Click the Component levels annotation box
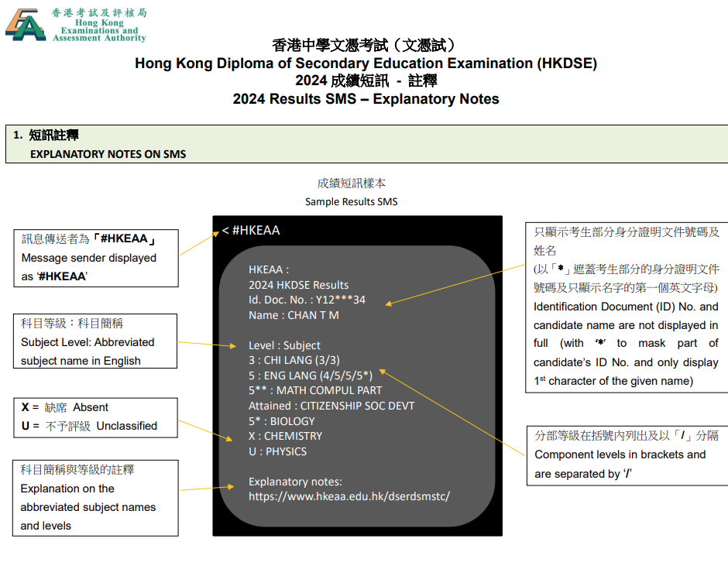 click(x=626, y=457)
